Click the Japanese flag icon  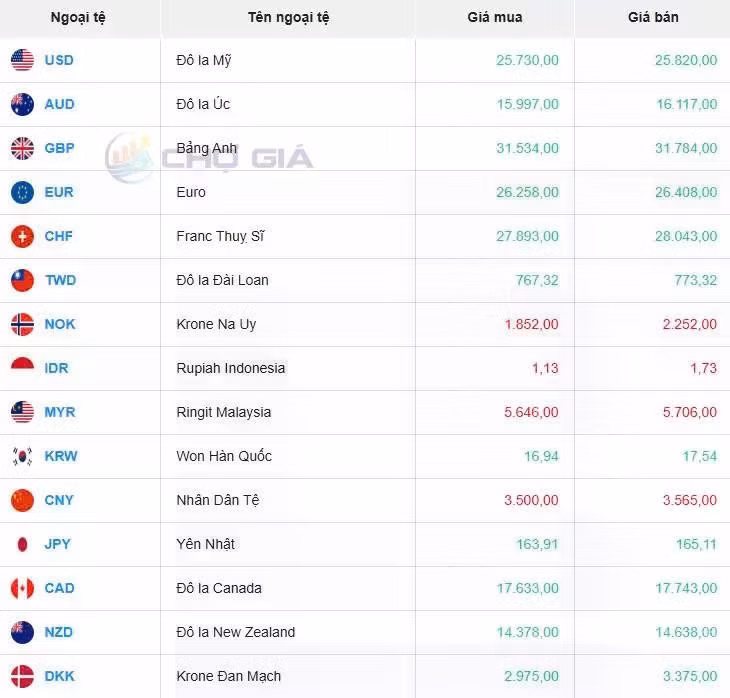[22, 544]
